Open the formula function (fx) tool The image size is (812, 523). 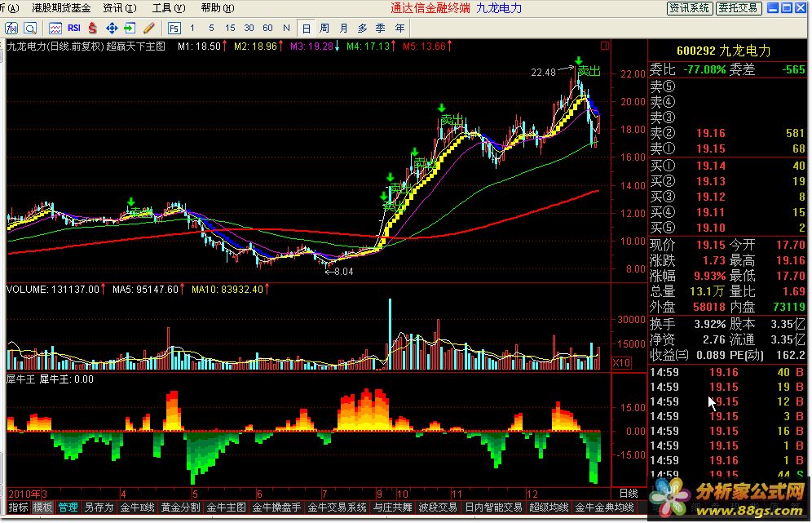click(x=11, y=28)
